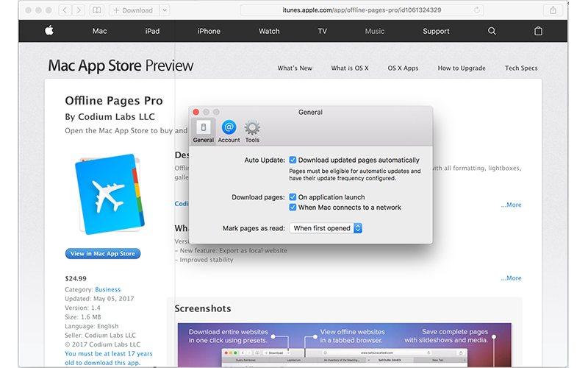
Task: Open TV in Apple navigation
Action: point(322,31)
